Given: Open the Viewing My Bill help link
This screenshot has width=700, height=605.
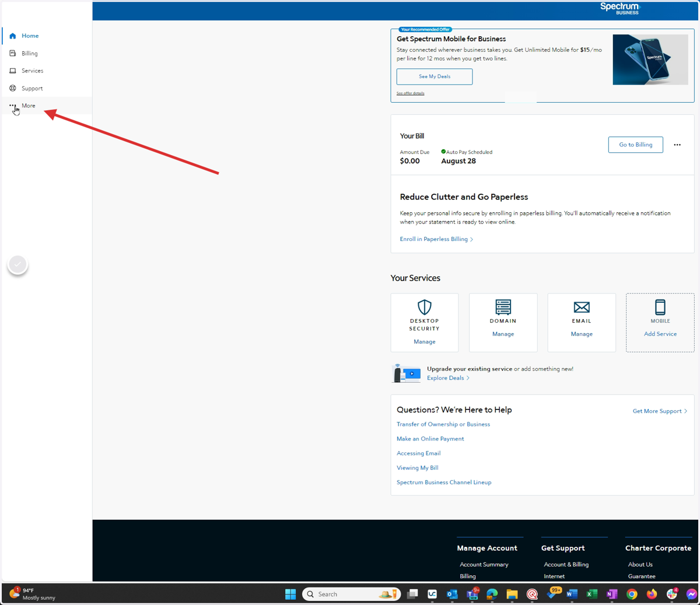Looking at the screenshot, I should tap(418, 468).
